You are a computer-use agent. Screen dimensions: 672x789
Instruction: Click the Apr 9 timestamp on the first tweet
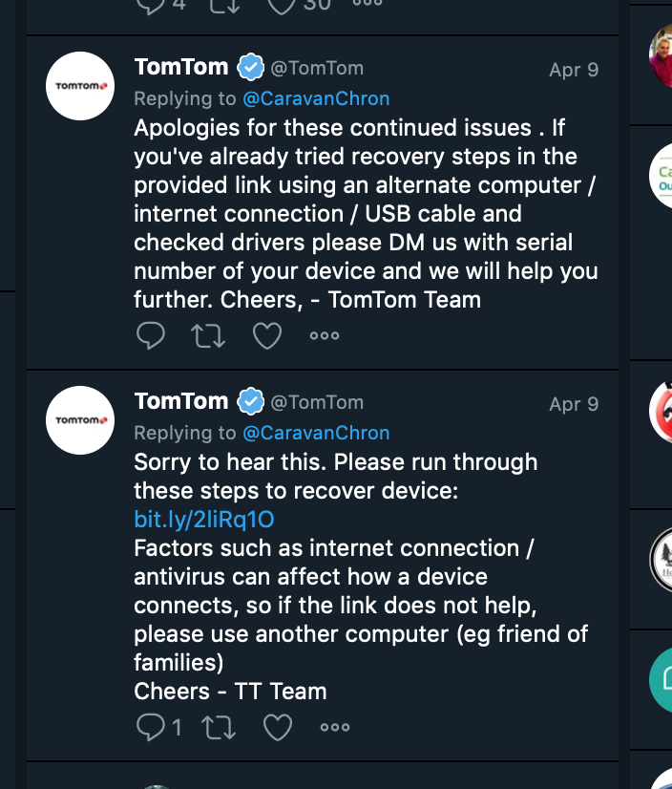click(x=572, y=67)
